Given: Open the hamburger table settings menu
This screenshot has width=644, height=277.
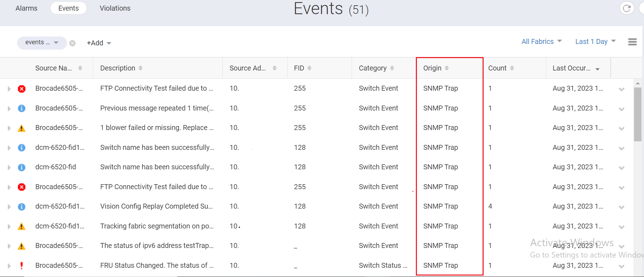Looking at the screenshot, I should tap(632, 42).
